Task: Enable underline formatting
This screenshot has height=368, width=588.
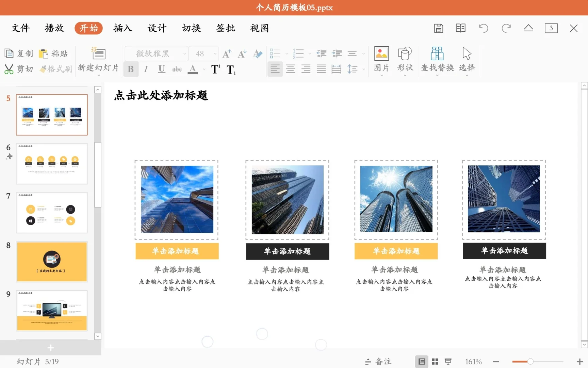Action: point(161,69)
